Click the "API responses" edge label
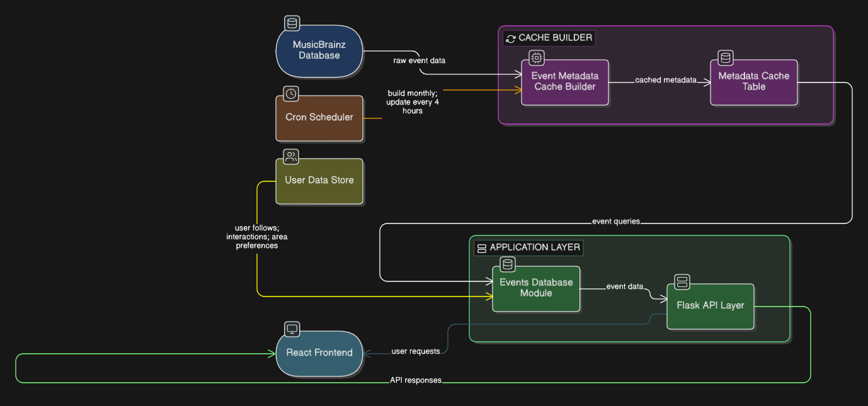This screenshot has width=868, height=406. pos(415,380)
